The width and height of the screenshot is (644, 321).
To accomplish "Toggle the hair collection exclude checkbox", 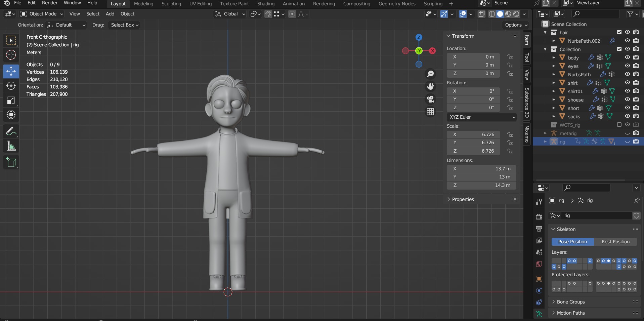I will [619, 32].
